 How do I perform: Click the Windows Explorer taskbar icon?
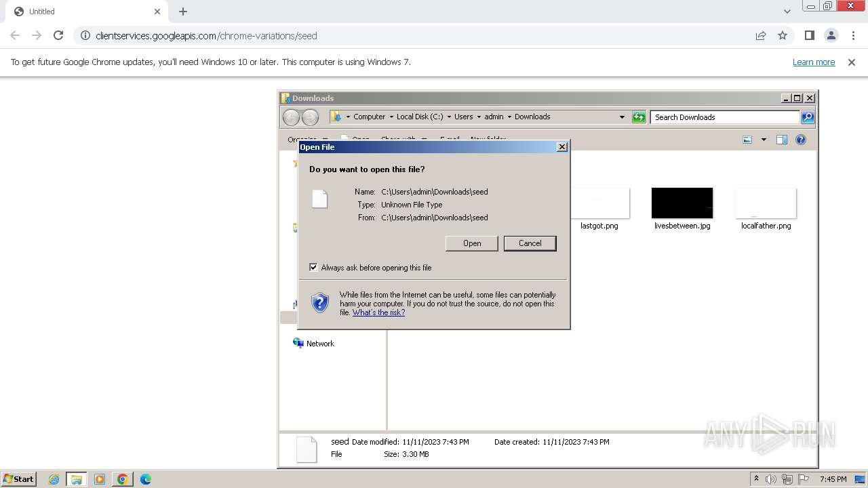[77, 479]
